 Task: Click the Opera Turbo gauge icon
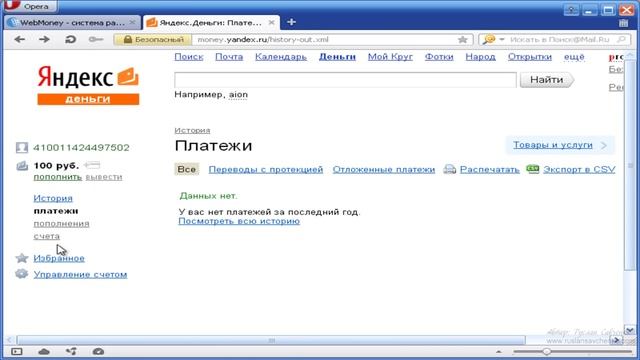click(98, 351)
